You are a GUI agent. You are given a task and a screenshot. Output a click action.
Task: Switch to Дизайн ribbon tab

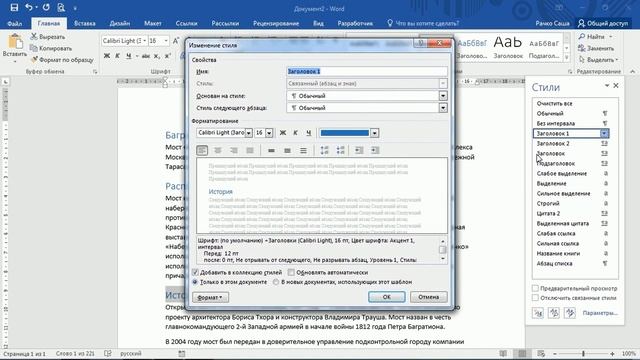point(120,23)
